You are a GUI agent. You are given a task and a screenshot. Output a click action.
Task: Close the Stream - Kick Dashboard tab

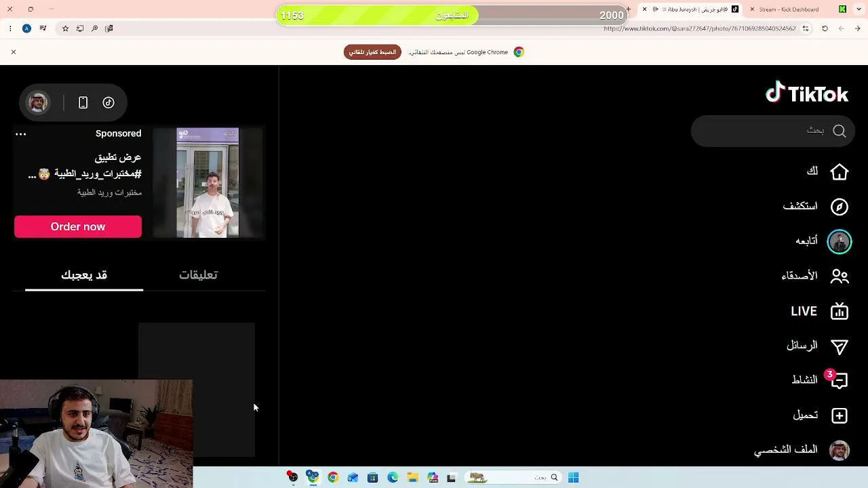coord(752,9)
